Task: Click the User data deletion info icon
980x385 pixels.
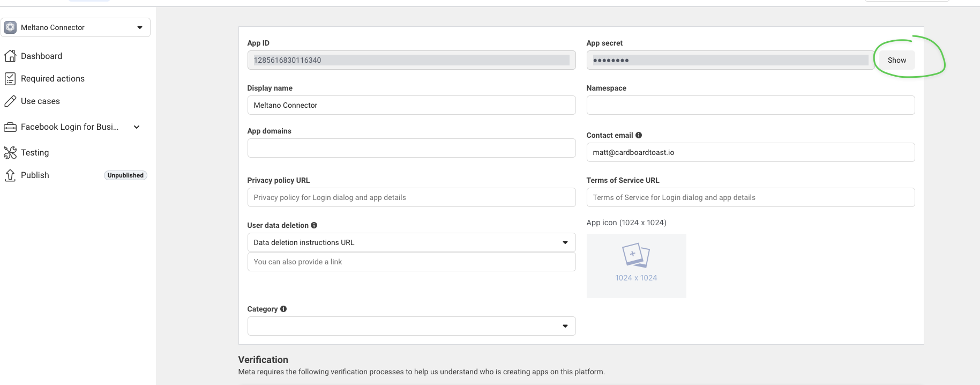Action: tap(314, 225)
